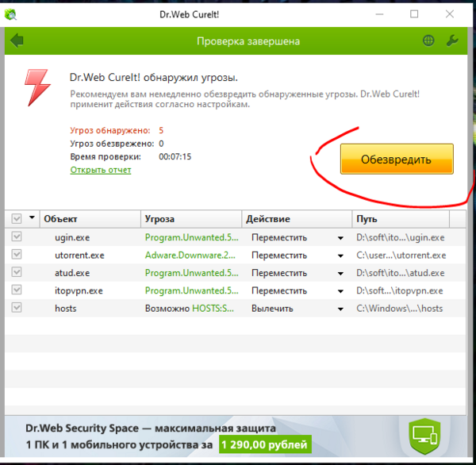Select the ugin.exe object name
The image size is (476, 465).
click(72, 237)
